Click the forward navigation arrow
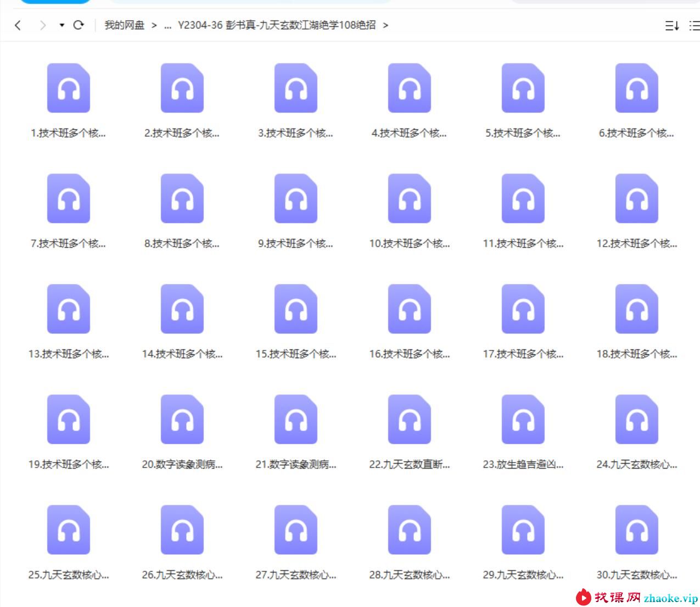The height and width of the screenshot is (607, 700). pyautogui.click(x=43, y=25)
